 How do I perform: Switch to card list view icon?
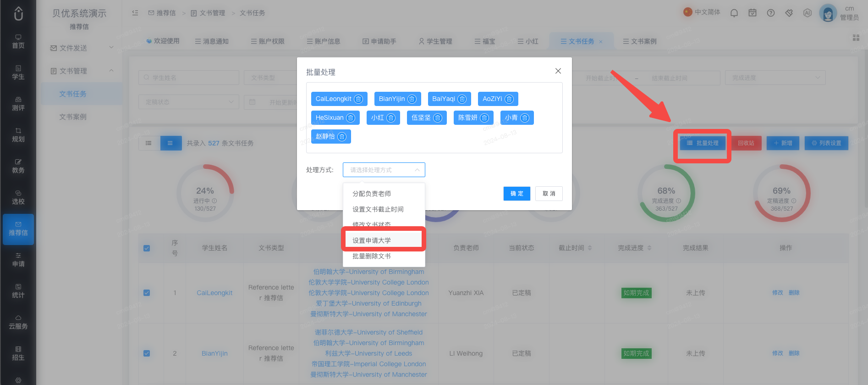click(x=148, y=143)
